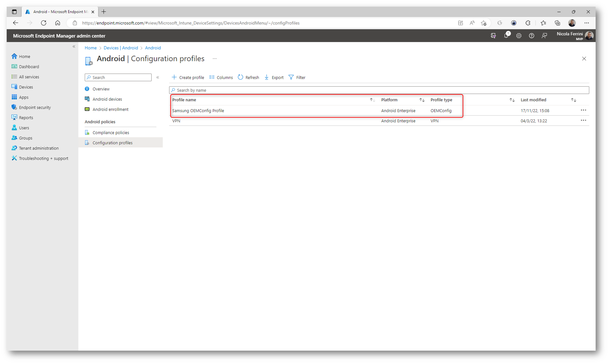Click the Home breadcrumb link
Image resolution: width=609 pixels, height=364 pixels.
click(x=90, y=48)
